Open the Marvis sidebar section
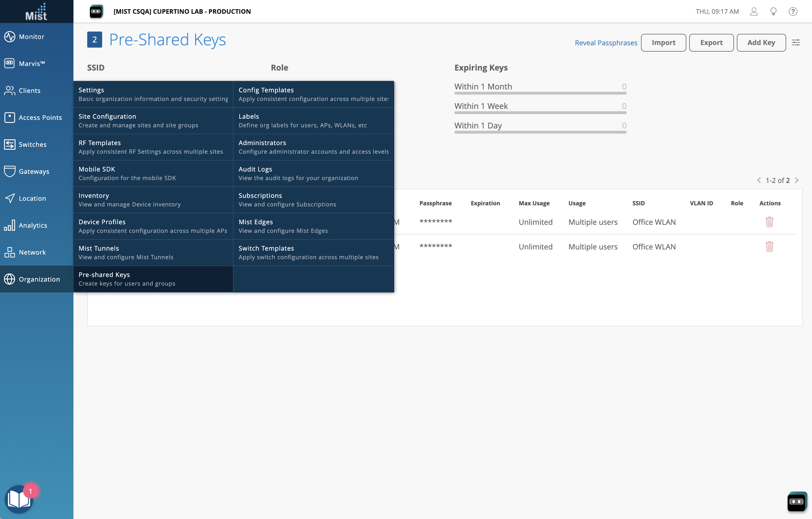The image size is (812, 519). pos(32,63)
